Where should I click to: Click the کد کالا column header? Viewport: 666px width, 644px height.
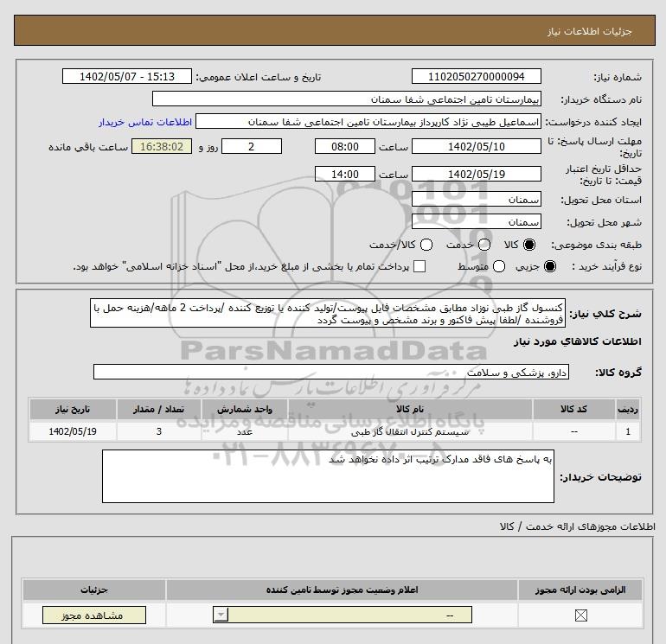pyautogui.click(x=573, y=409)
